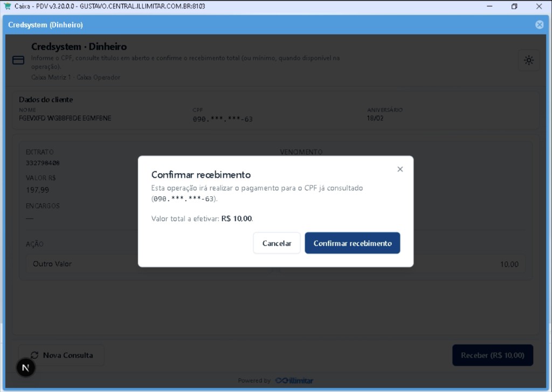
Task: Start a Nova Consulta
Action: (x=61, y=355)
